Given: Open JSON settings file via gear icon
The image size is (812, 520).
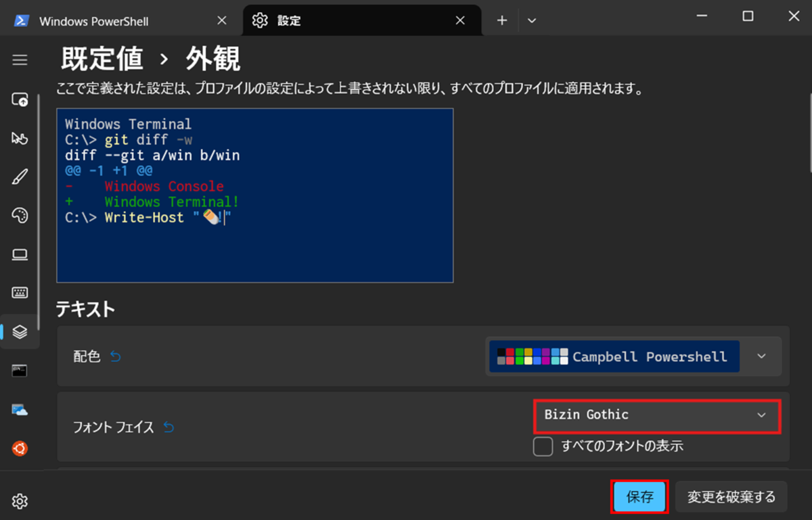Looking at the screenshot, I should coord(20,501).
